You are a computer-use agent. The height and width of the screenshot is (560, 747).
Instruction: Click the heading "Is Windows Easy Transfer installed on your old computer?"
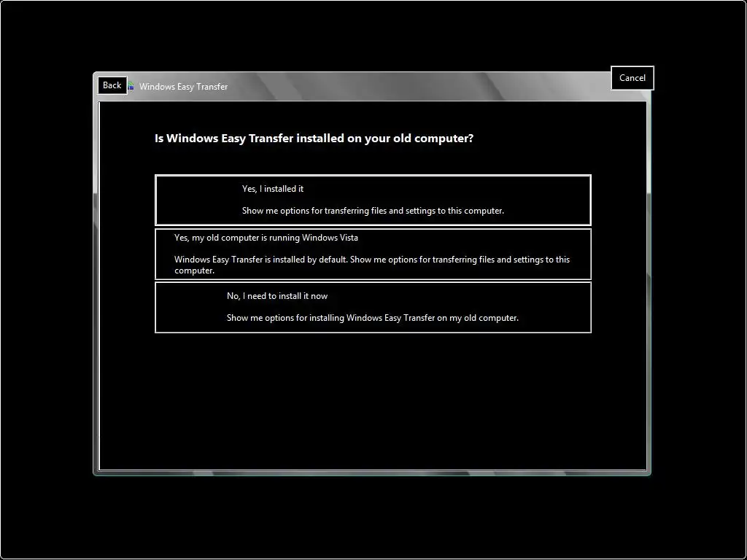pos(314,139)
